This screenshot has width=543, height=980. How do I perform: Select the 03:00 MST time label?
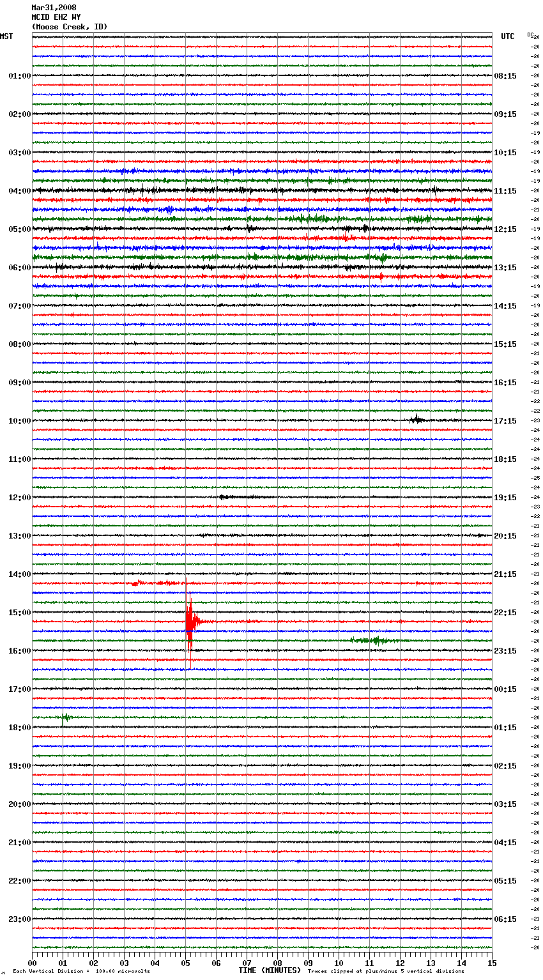click(x=20, y=153)
